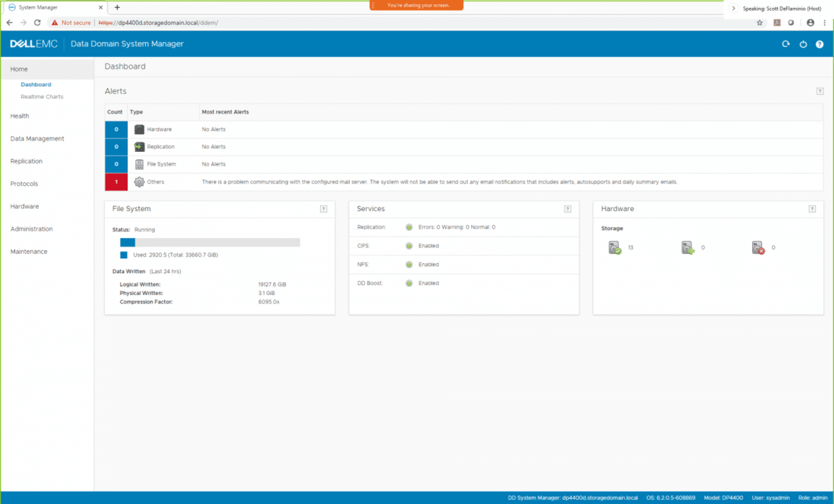Image resolution: width=834 pixels, height=504 pixels.
Task: Click the Hardware panel help icon
Action: point(812,209)
